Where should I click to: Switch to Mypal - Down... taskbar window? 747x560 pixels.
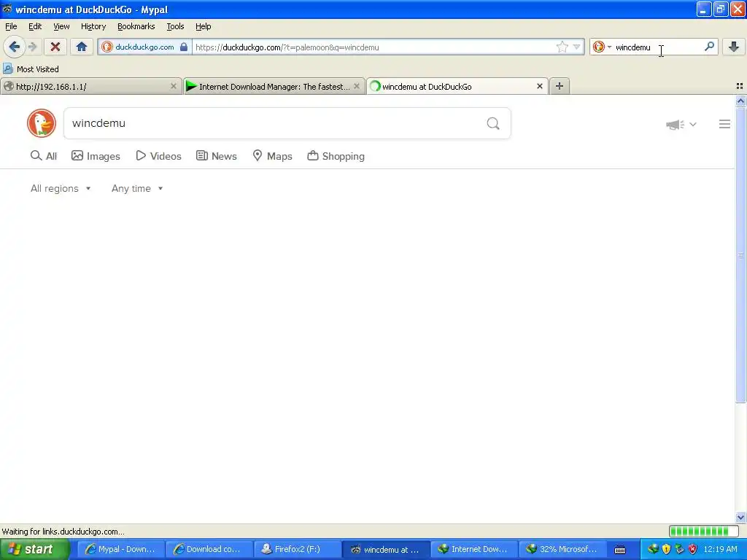(121, 549)
